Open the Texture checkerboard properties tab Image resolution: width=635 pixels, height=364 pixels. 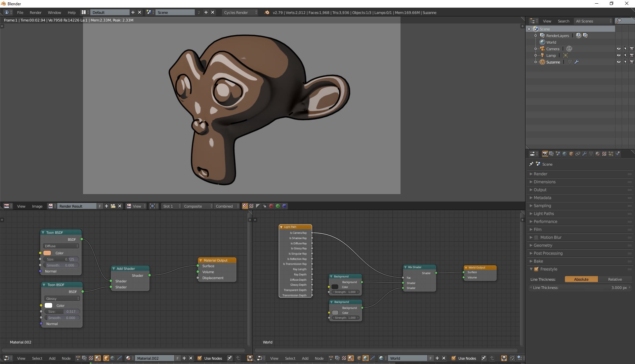click(x=604, y=154)
